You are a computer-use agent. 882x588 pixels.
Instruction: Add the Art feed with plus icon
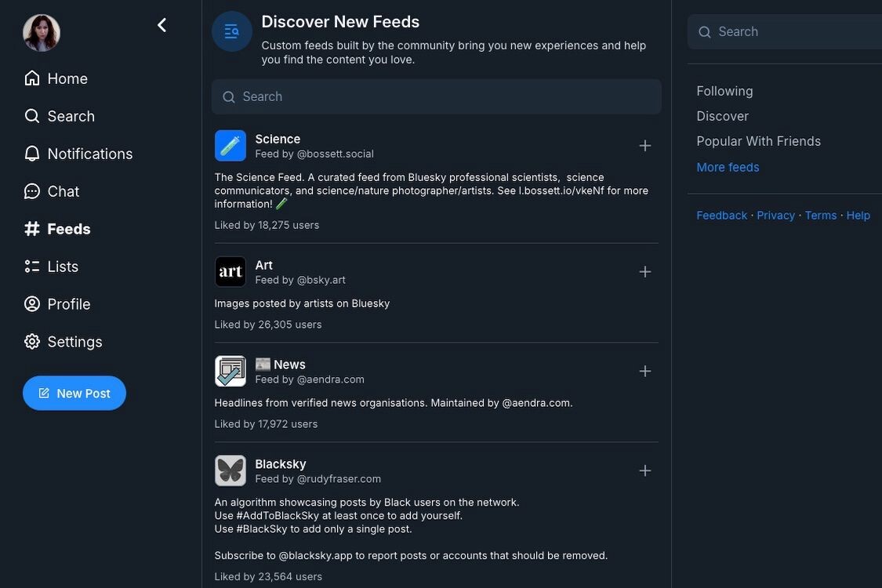click(644, 272)
